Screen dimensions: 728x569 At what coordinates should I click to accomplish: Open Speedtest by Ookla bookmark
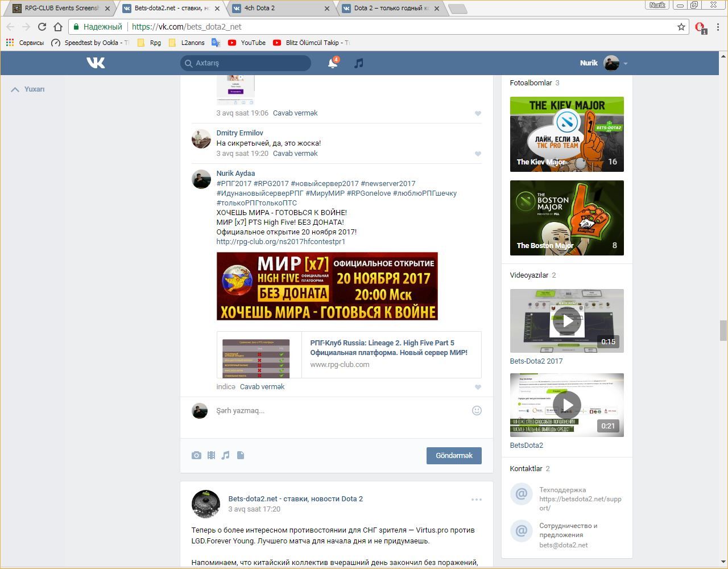point(90,43)
